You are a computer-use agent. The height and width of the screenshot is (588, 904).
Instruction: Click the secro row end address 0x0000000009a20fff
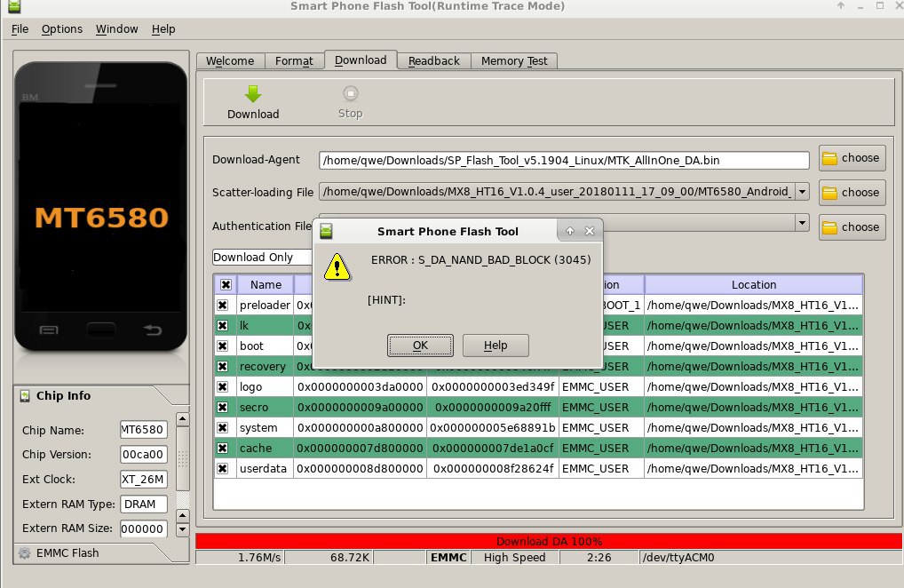click(x=493, y=408)
